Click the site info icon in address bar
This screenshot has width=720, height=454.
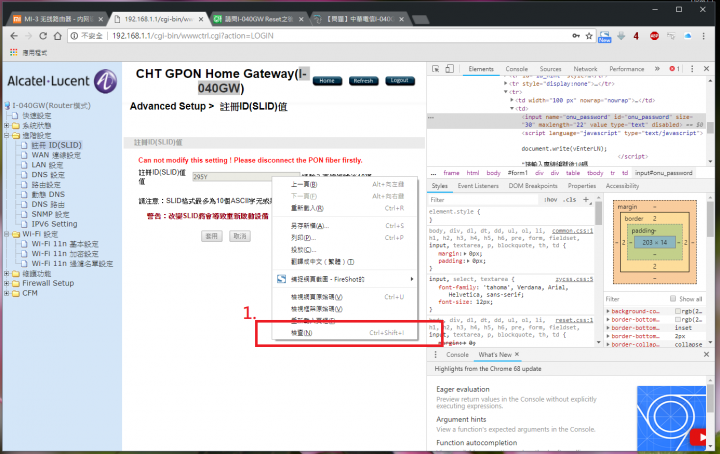pos(74,36)
